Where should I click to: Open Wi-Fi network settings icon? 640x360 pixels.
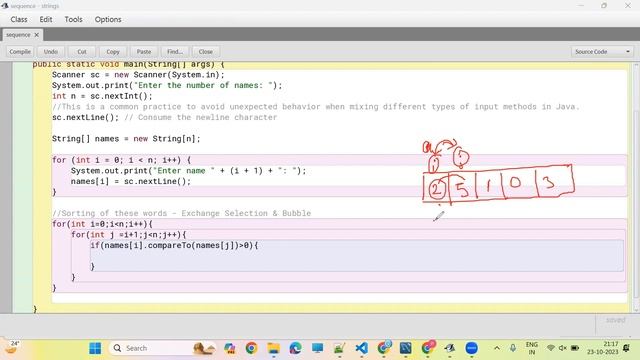(x=551, y=348)
